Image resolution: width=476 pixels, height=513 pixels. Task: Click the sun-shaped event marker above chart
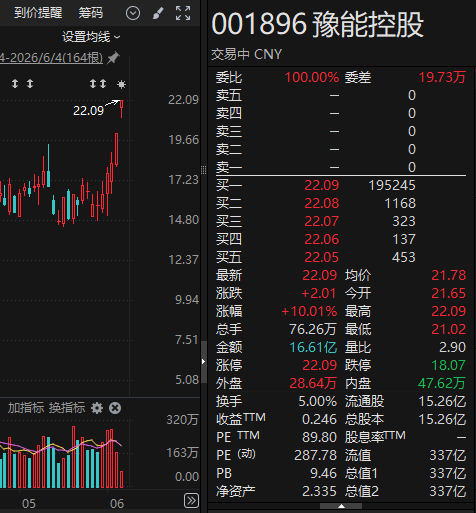click(x=121, y=84)
